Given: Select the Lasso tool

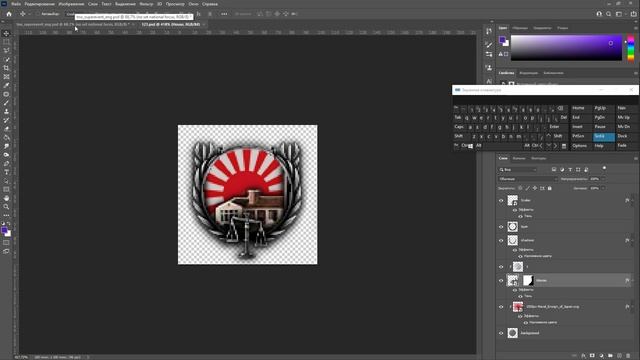Looking at the screenshot, I should (x=6, y=51).
